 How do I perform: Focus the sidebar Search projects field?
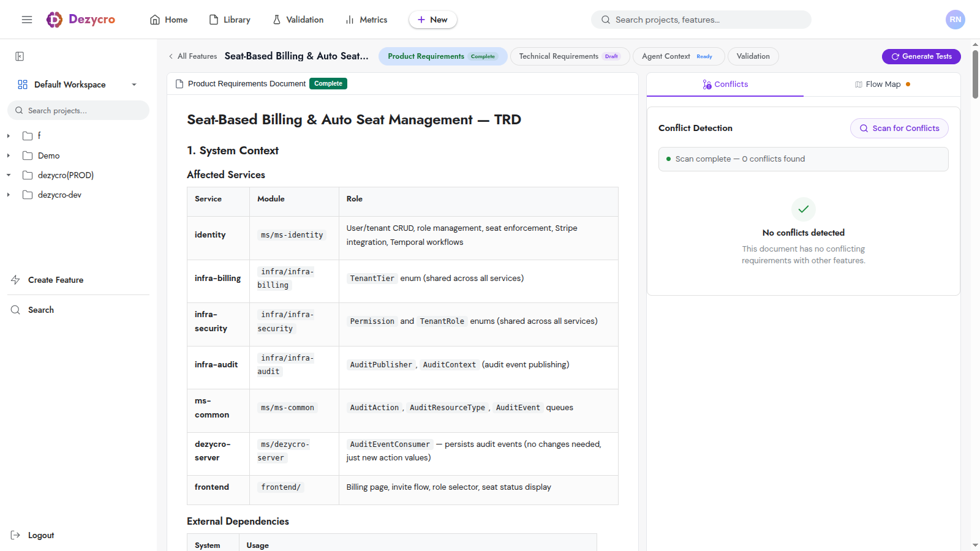[78, 110]
